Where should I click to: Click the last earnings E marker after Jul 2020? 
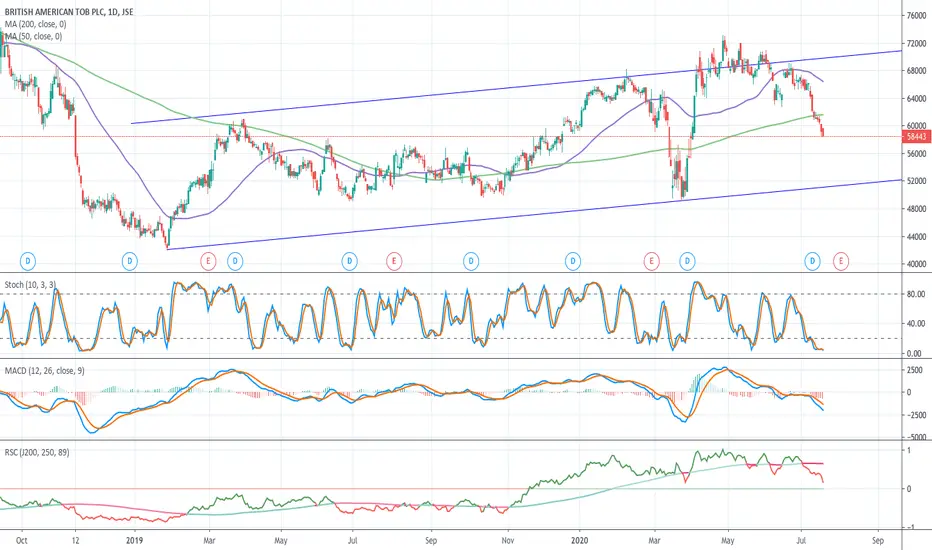[840, 261]
